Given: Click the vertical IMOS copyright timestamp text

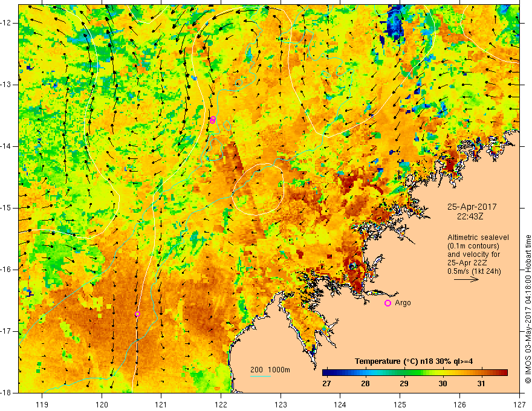Looking at the screenshot, I should tap(528, 309).
